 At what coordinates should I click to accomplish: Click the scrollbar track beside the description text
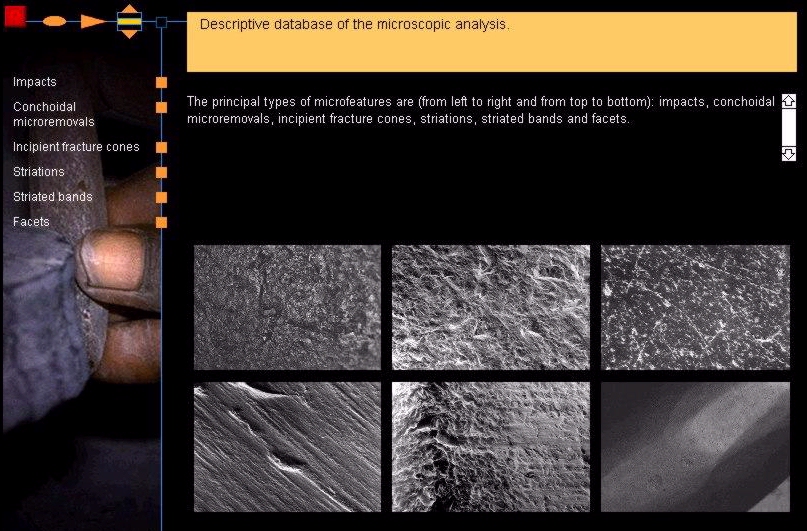[x=788, y=127]
